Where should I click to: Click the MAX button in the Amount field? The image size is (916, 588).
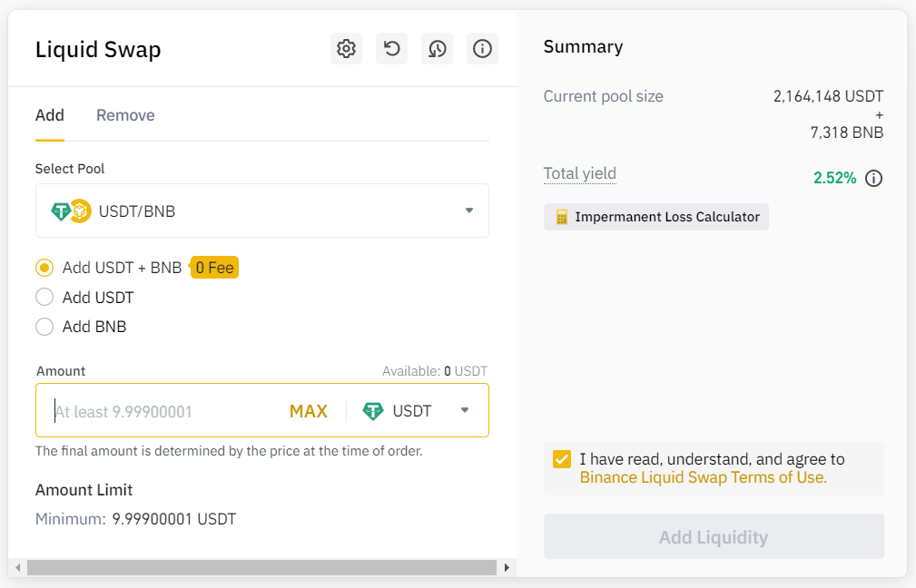click(x=309, y=411)
